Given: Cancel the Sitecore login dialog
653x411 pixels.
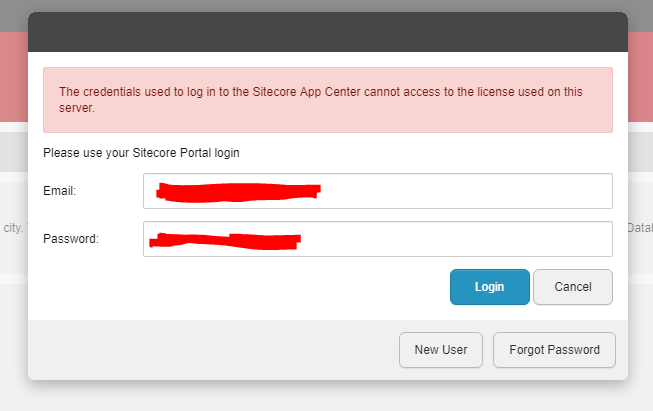Looking at the screenshot, I should click(572, 287).
